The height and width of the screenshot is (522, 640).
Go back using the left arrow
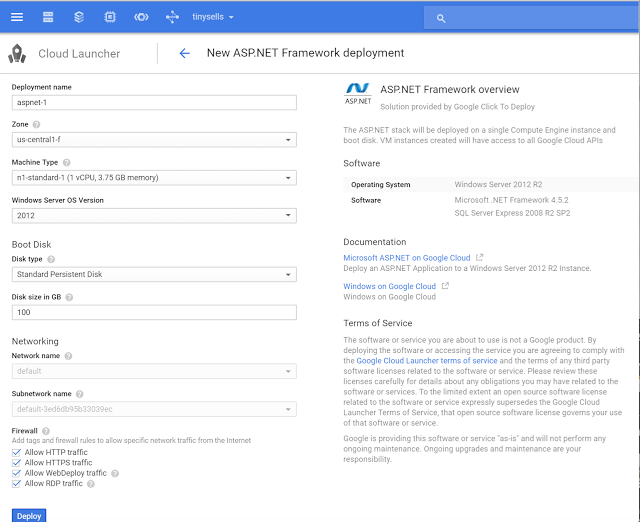pyautogui.click(x=184, y=53)
